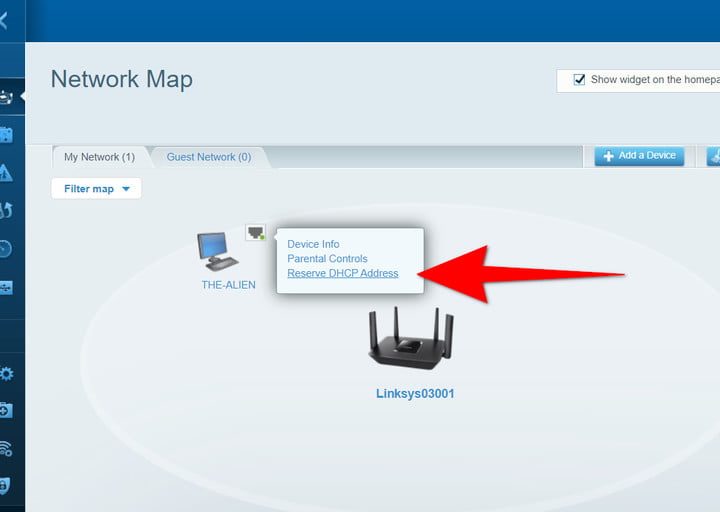Open the Network Map sidebar icon
Viewport: 720px width, 512px height.
point(7,97)
